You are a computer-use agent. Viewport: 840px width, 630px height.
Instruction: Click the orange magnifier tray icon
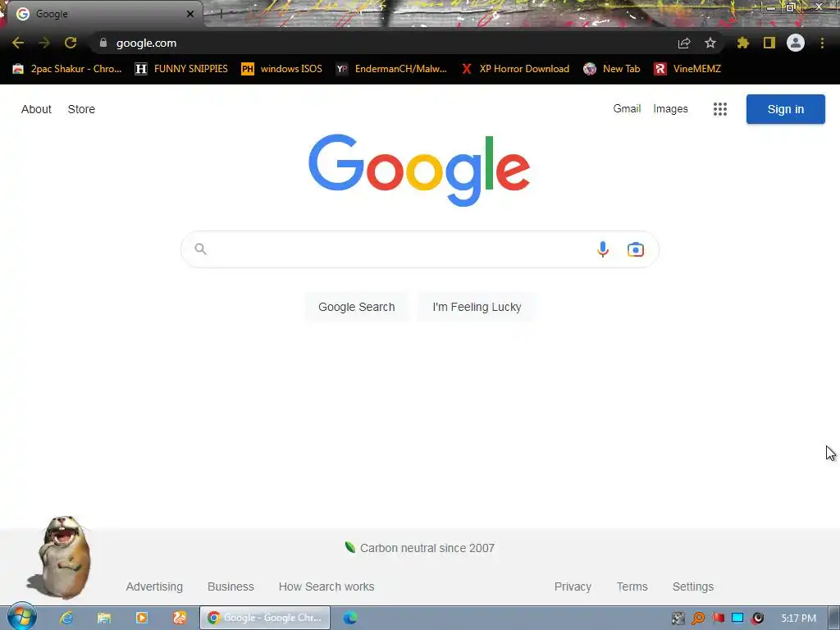(698, 619)
